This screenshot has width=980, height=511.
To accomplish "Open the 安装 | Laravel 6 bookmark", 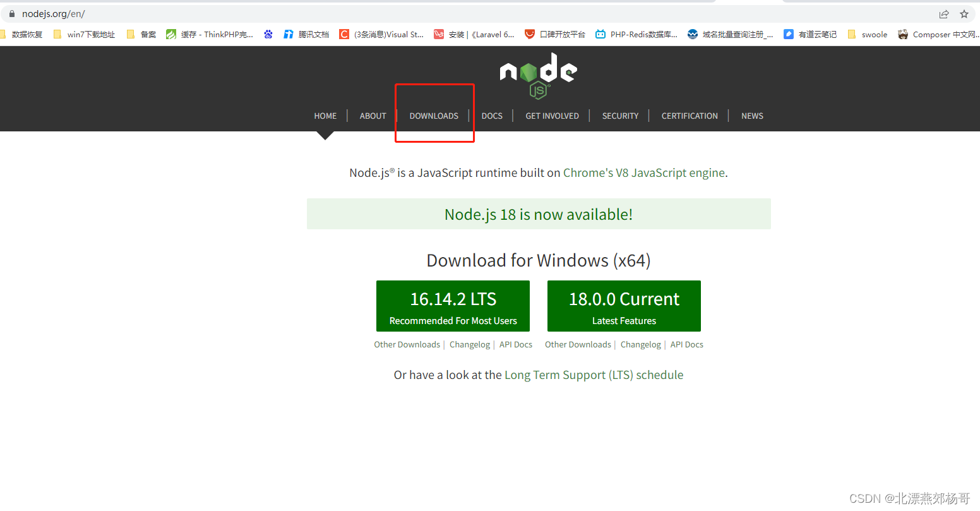I will [474, 35].
